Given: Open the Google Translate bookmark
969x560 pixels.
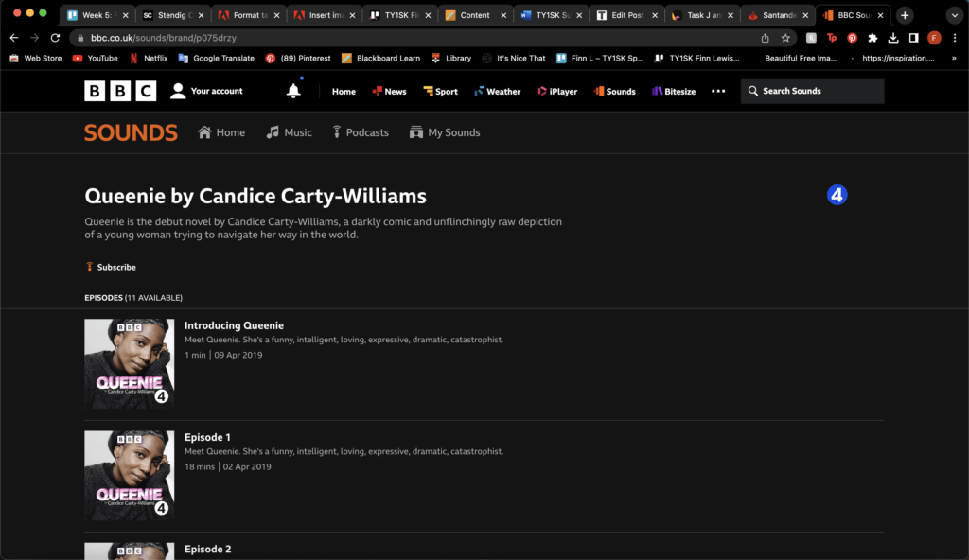Looking at the screenshot, I should tap(217, 58).
